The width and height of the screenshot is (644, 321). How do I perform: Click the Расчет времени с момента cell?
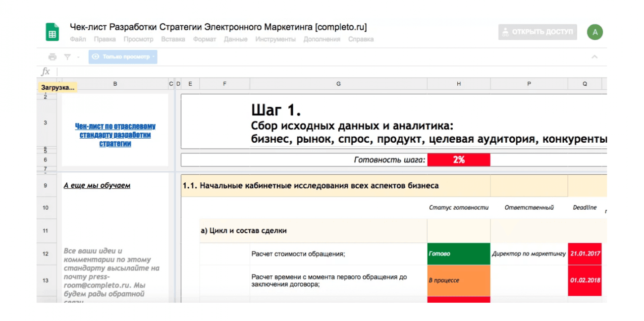[338, 281]
